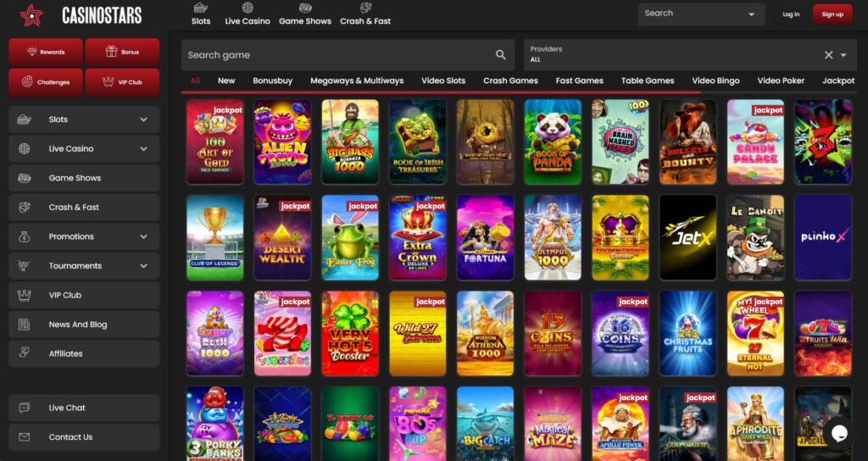The image size is (868, 461).
Task: Open the Book of Panda game
Action: (553, 142)
